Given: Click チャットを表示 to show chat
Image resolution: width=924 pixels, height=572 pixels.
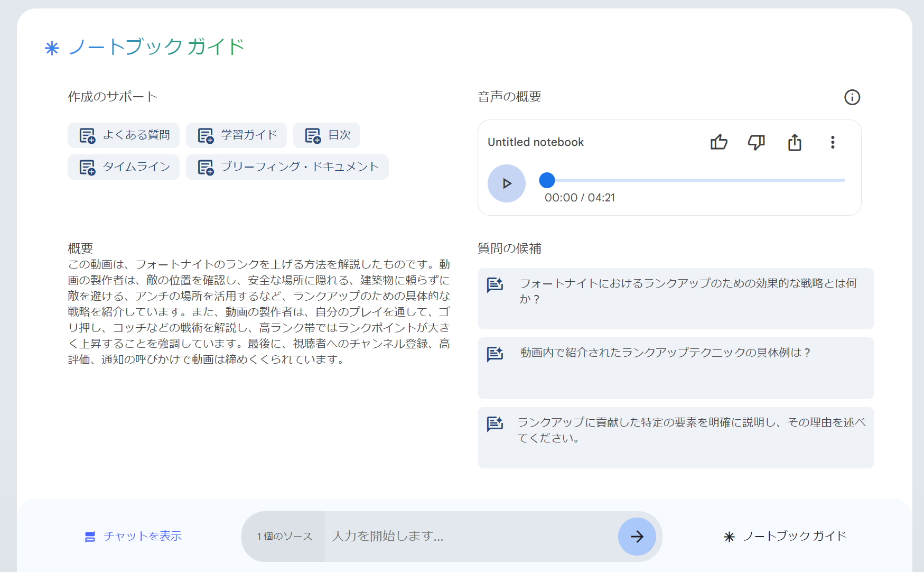Looking at the screenshot, I should 133,537.
